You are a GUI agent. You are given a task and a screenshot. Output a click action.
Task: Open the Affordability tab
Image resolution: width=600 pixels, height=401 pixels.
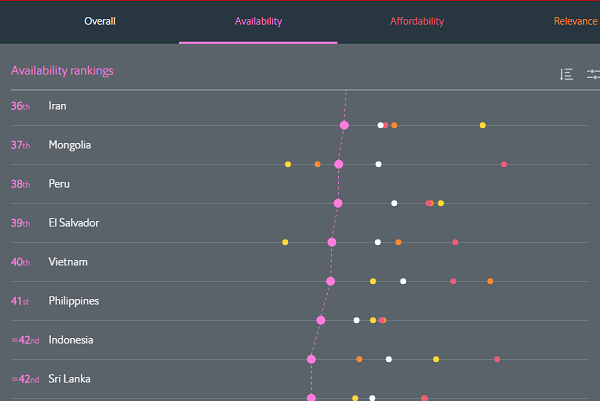coord(416,21)
